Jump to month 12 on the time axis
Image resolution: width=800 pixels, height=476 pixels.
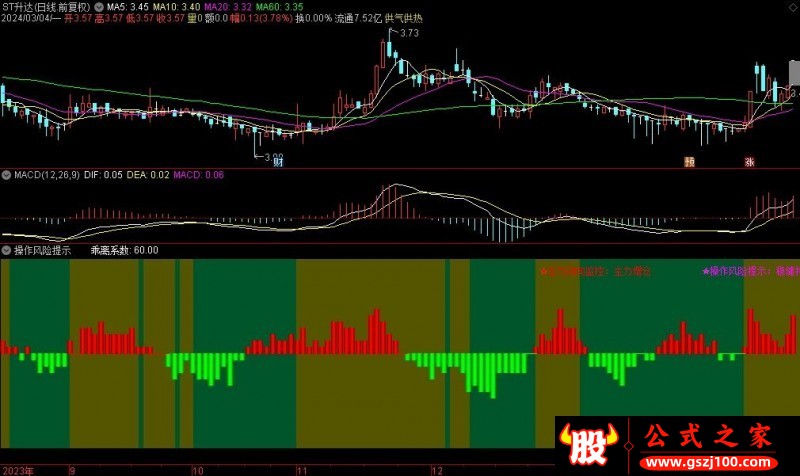(x=437, y=470)
